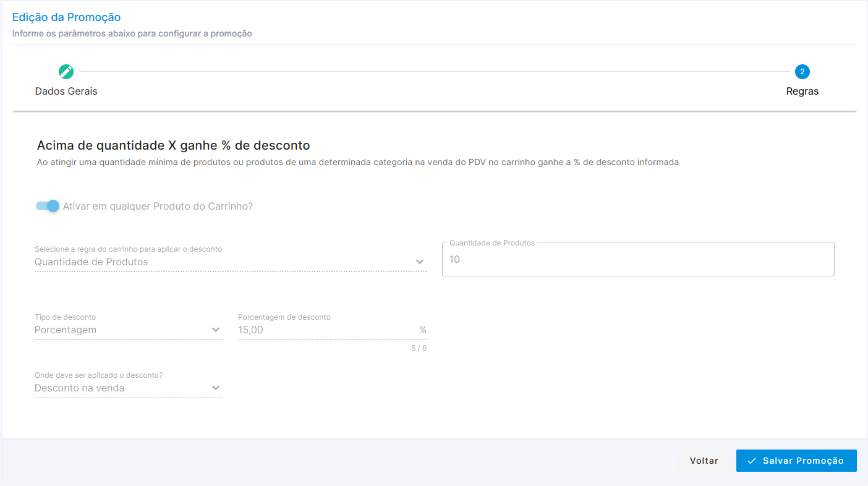Viewport: 868px width, 486px height.
Task: Click the 'Edição da Promoção' page title
Action: coord(67,17)
